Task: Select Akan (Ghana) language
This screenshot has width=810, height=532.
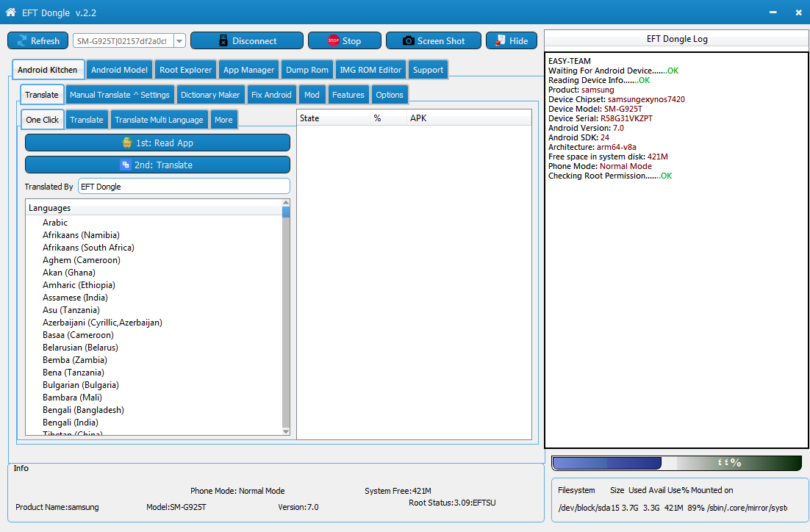Action: click(69, 272)
